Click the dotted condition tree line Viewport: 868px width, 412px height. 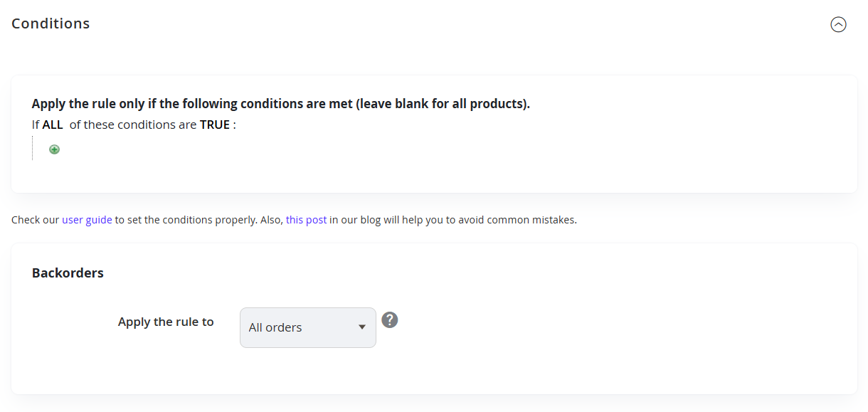(x=33, y=148)
